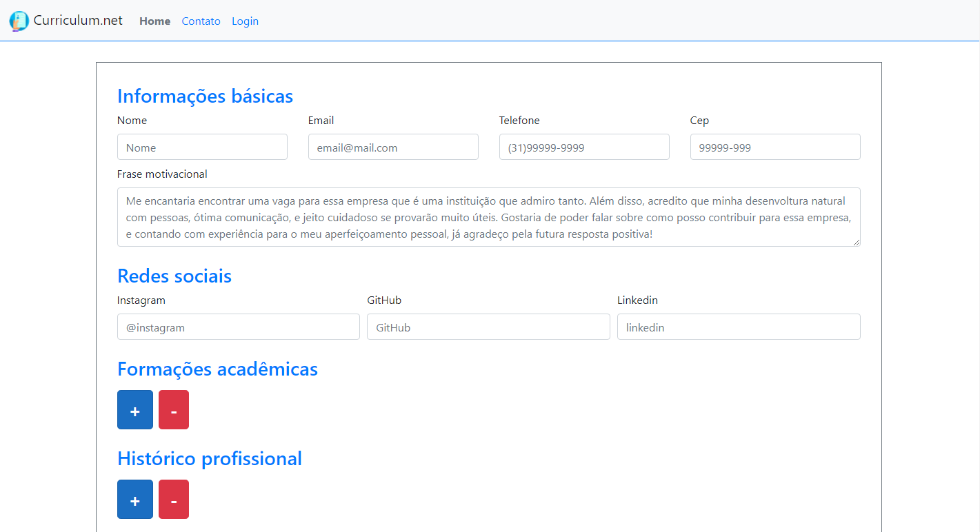
Task: Open the Contato page
Action: pos(201,21)
